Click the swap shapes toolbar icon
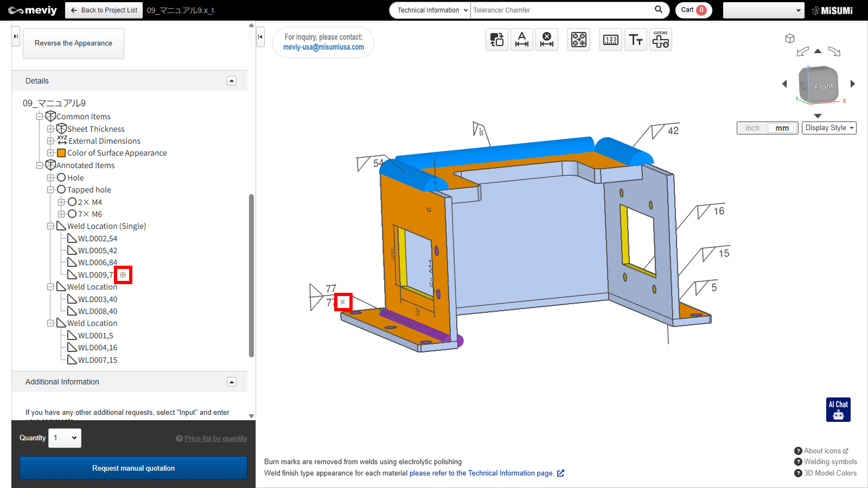868x488 pixels. [496, 40]
